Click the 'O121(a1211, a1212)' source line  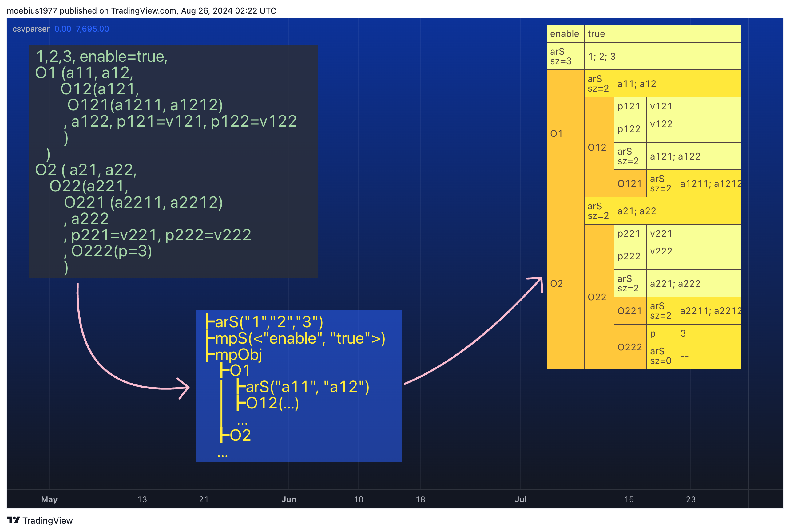point(145,105)
